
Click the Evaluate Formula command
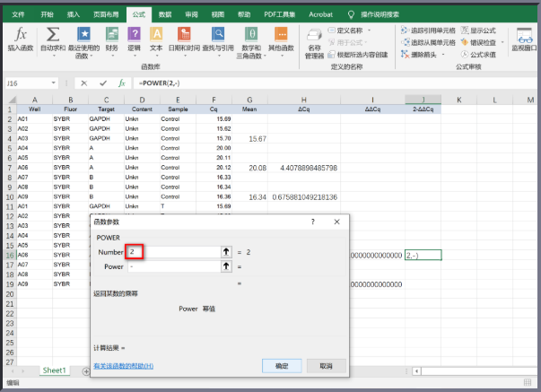478,55
